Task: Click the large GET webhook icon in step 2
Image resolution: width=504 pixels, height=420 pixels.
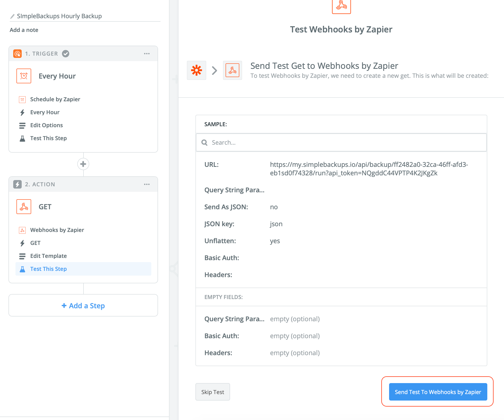Action: pyautogui.click(x=24, y=207)
